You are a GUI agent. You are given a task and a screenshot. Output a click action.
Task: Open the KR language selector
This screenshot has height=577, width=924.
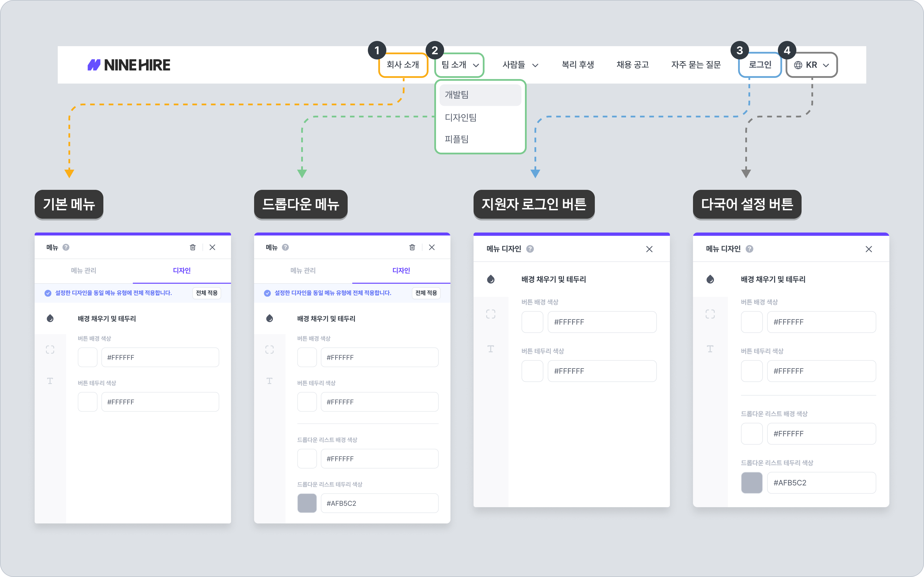click(811, 65)
